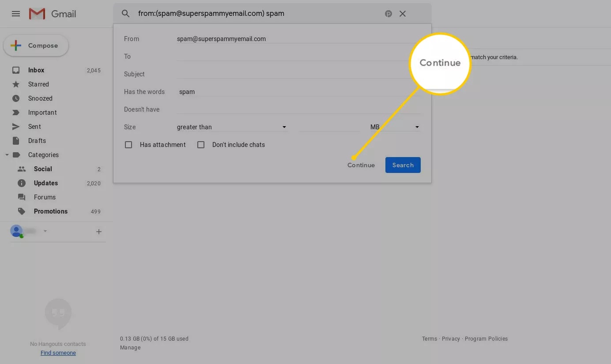The image size is (611, 364).
Task: Open the Snoozed folder
Action: (40, 98)
